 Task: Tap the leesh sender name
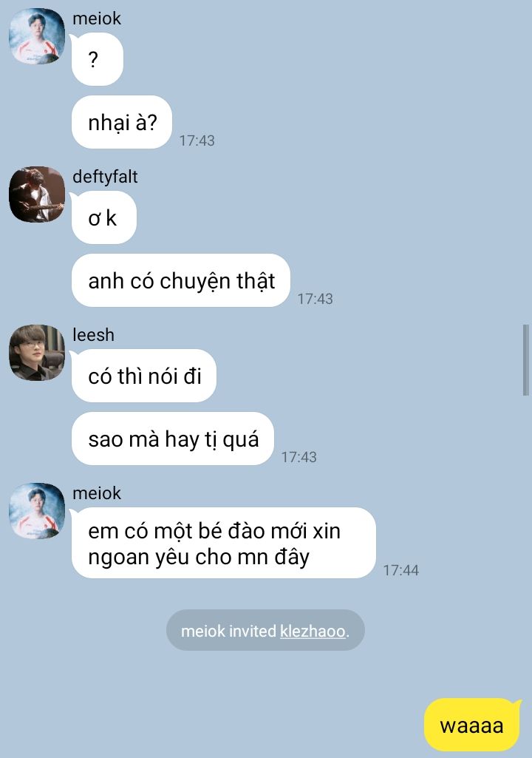[93, 335]
